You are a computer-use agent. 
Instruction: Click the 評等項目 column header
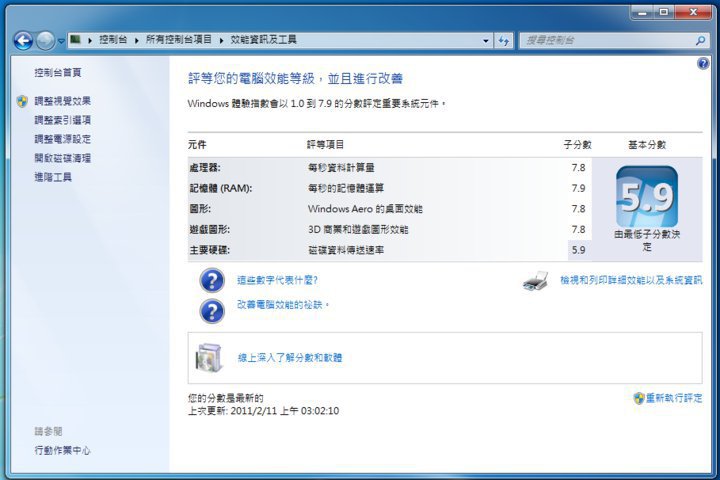pos(325,145)
